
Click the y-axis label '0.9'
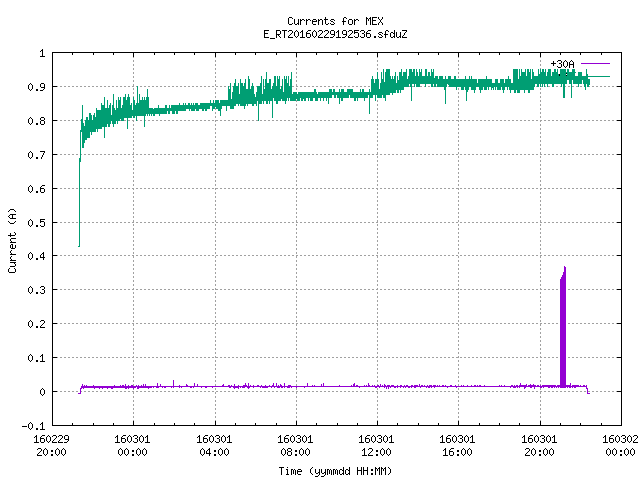pos(36,87)
